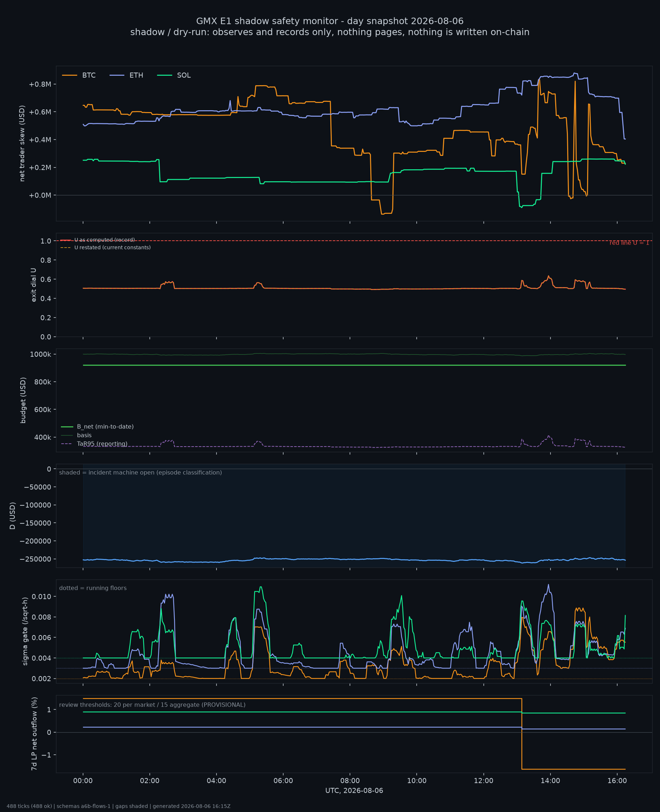Click the ETH purple line sample in legend

117,75
